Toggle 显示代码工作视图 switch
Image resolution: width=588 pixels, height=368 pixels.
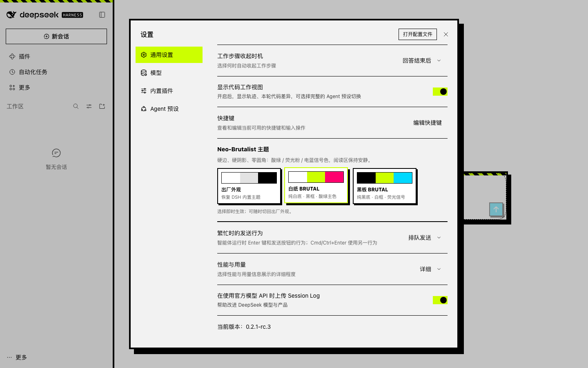(x=440, y=92)
